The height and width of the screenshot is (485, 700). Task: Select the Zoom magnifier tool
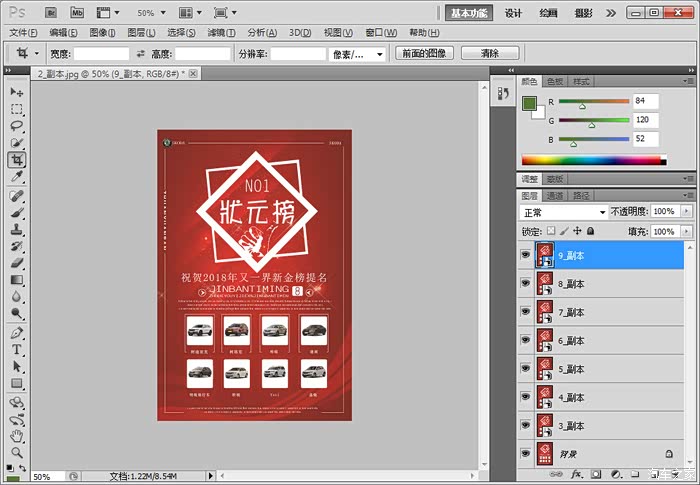coord(17,453)
